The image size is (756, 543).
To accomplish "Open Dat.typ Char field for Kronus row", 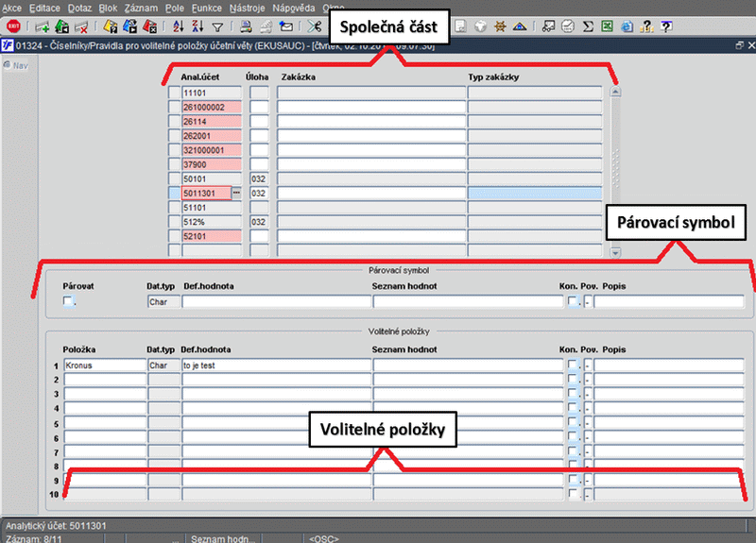I will [x=163, y=365].
